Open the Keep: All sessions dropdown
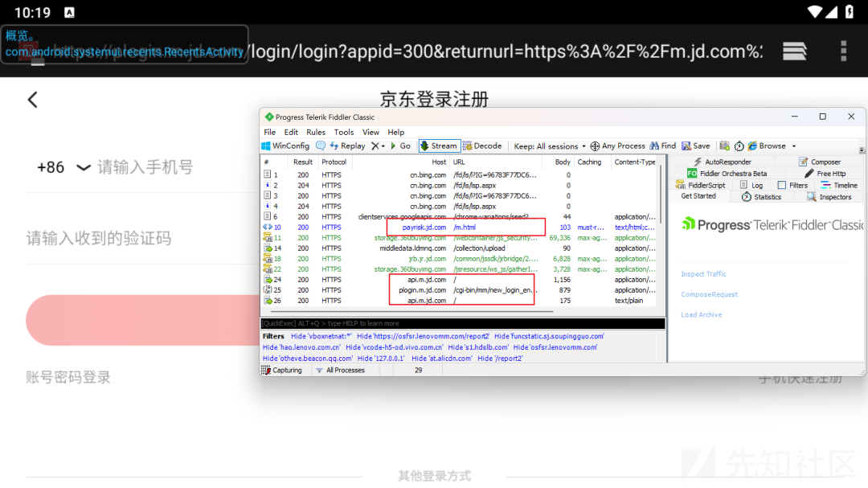The width and height of the screenshot is (868, 488). pos(549,146)
